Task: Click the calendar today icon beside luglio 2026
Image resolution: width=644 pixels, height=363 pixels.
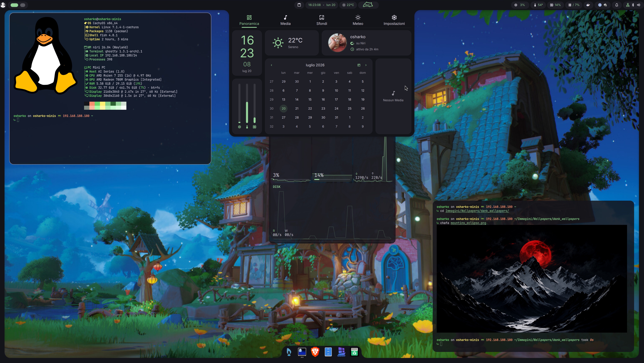Action: click(x=359, y=65)
